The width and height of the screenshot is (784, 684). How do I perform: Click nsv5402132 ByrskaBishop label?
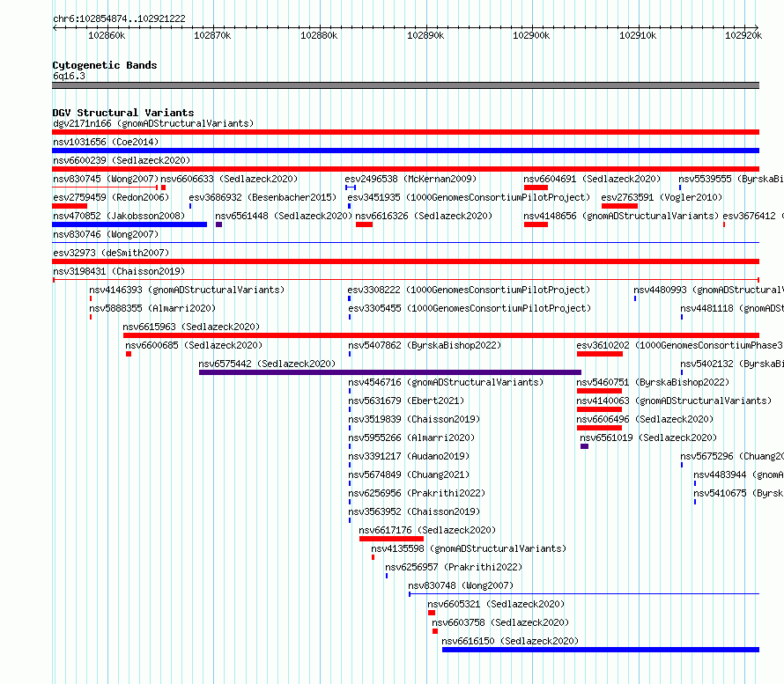tap(731, 364)
